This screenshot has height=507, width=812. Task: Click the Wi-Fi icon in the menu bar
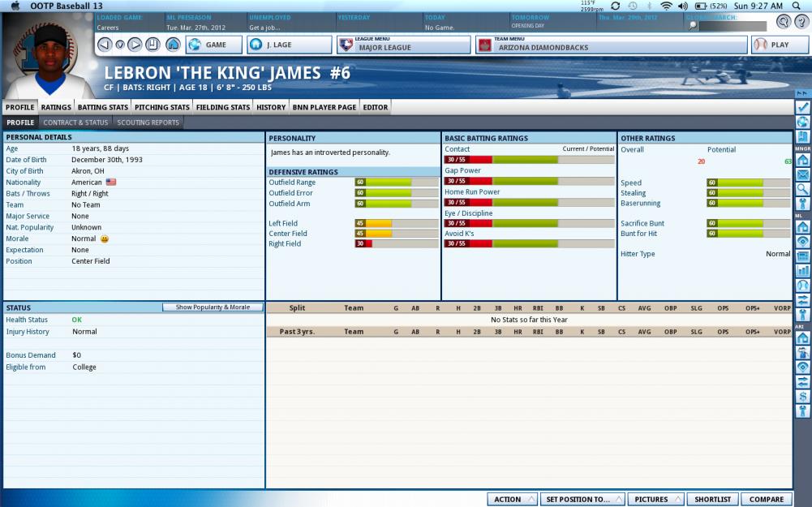(x=667, y=6)
